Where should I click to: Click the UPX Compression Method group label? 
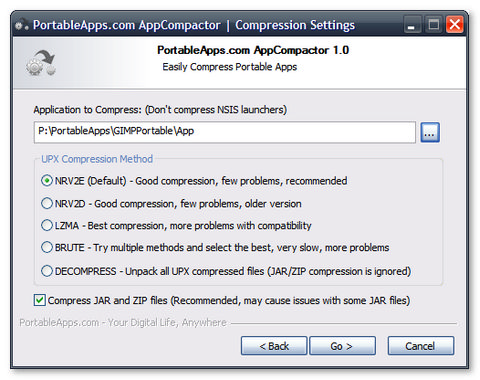tap(97, 159)
